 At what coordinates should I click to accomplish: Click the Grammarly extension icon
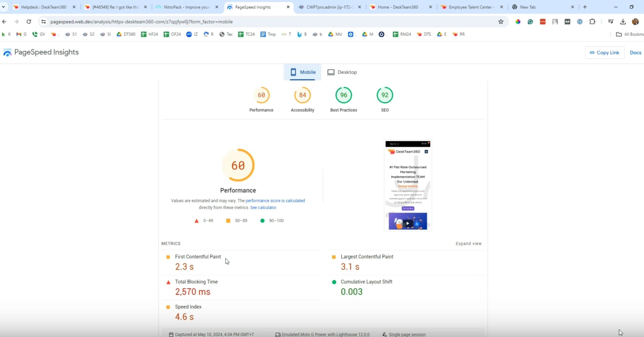pos(530,22)
